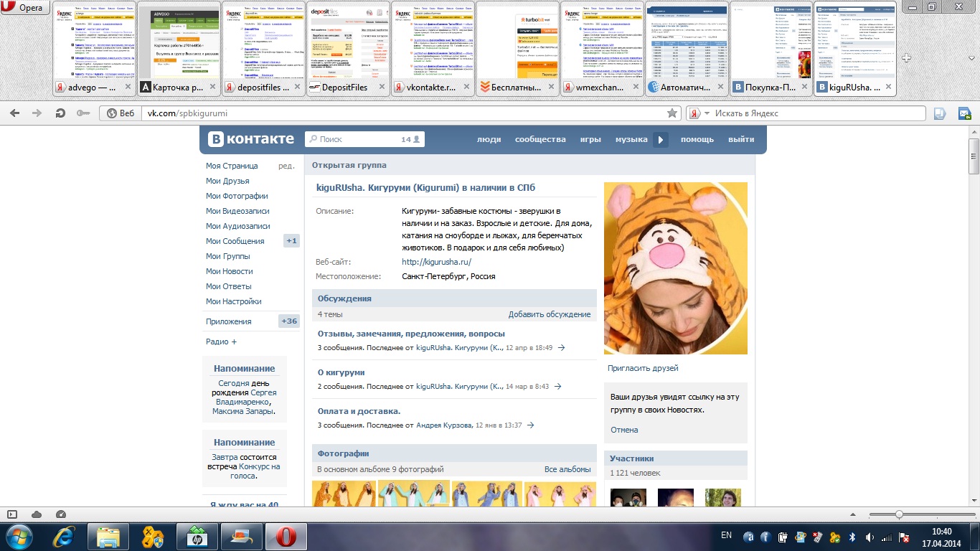Click the browser address bar
980x551 pixels.
pos(404,113)
